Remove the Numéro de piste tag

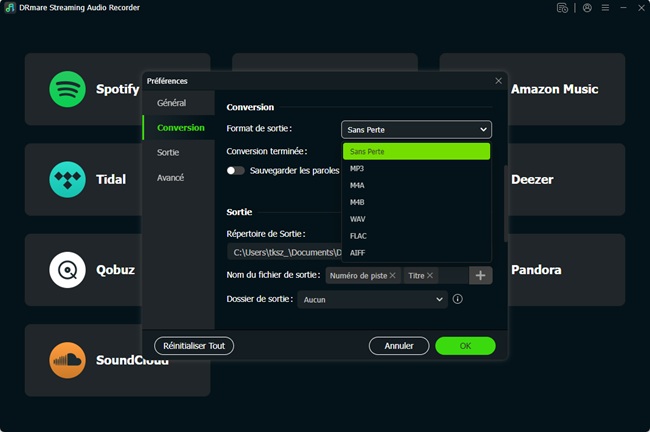[393, 275]
